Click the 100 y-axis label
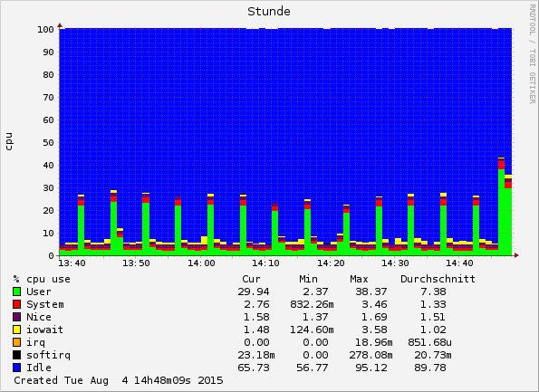The image size is (539, 392). (45, 30)
